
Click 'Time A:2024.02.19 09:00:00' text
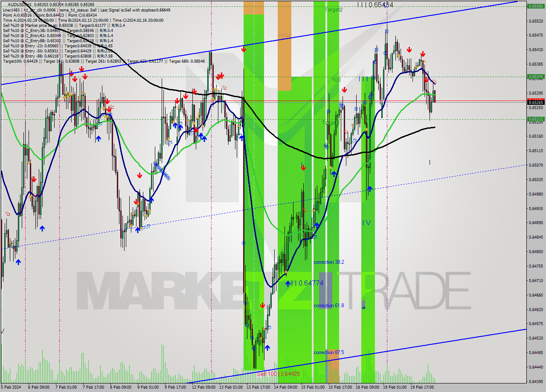click(x=28, y=20)
